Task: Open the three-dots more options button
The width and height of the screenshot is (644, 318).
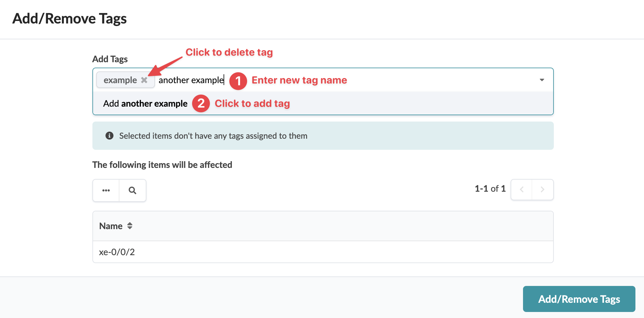Action: click(106, 190)
